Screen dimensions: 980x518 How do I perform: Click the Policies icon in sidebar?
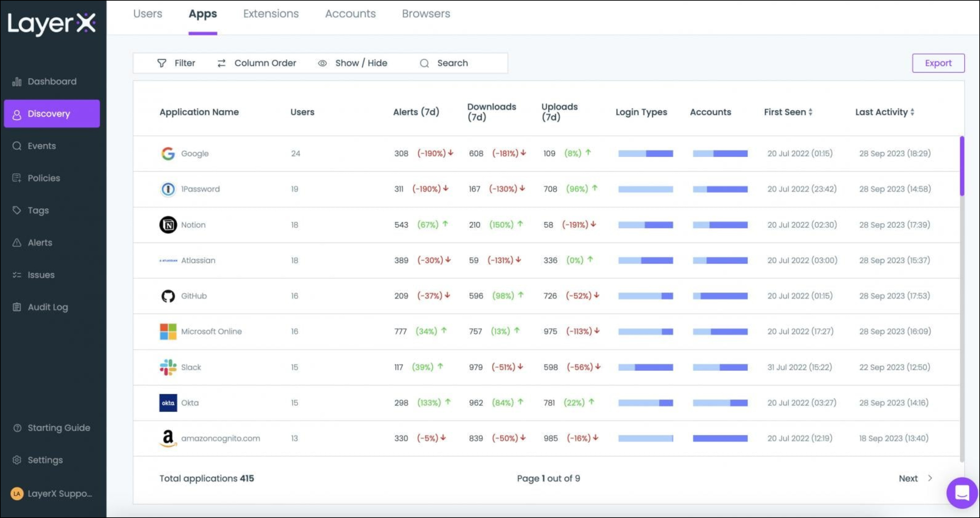(x=17, y=178)
